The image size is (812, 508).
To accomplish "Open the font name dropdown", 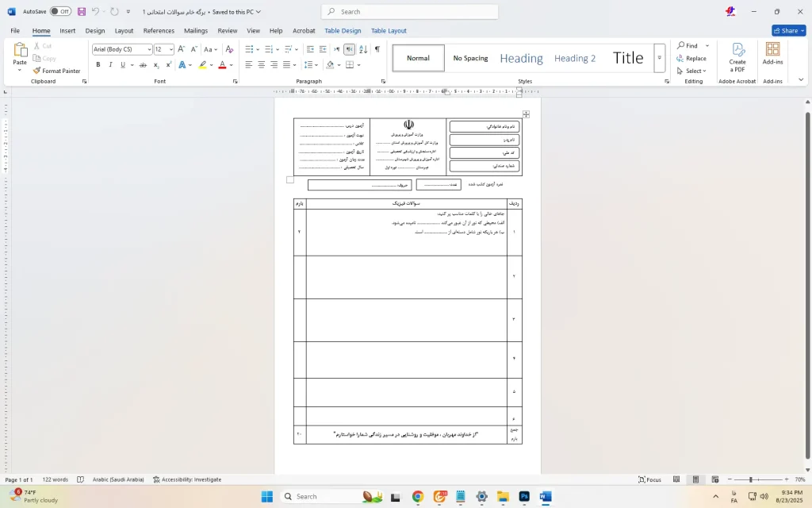I will (x=149, y=49).
